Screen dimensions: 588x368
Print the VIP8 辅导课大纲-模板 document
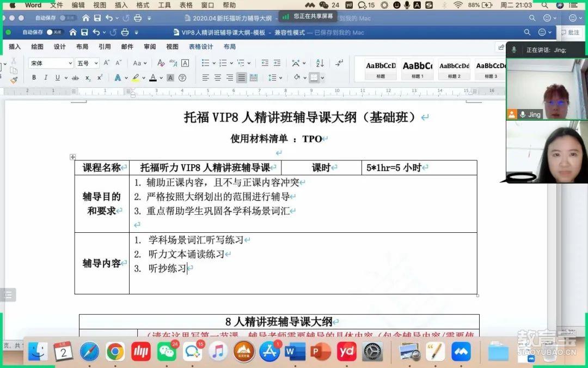click(125, 33)
